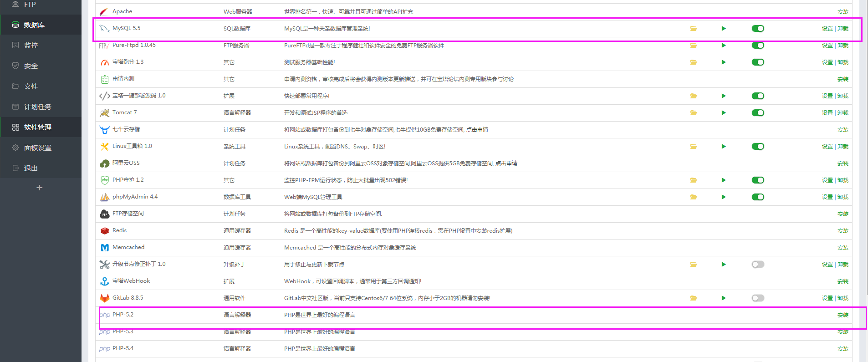Toggle PHP守护 1.2 switch
868x362 pixels.
[758, 180]
